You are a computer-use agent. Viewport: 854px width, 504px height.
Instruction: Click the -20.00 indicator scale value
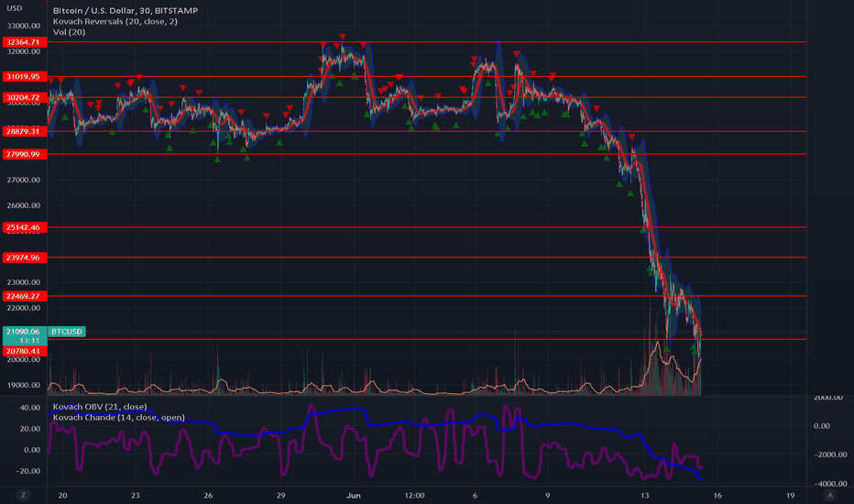click(x=27, y=471)
